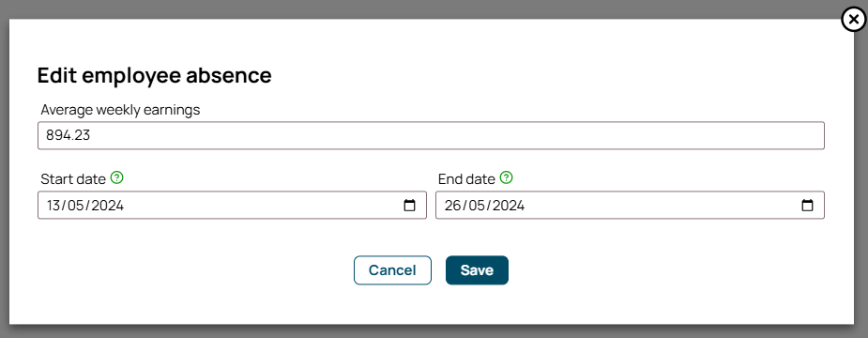868x338 pixels.
Task: Select the year 2024 in Start date
Action: tap(107, 206)
